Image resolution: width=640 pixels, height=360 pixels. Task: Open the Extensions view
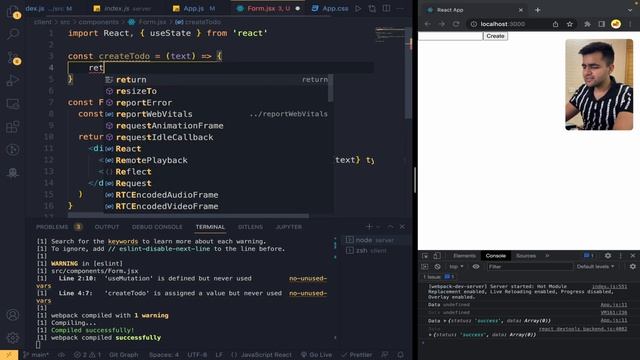13,127
